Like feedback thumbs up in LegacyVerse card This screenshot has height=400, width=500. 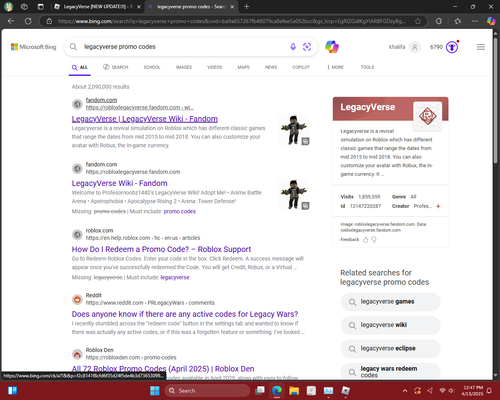point(366,239)
